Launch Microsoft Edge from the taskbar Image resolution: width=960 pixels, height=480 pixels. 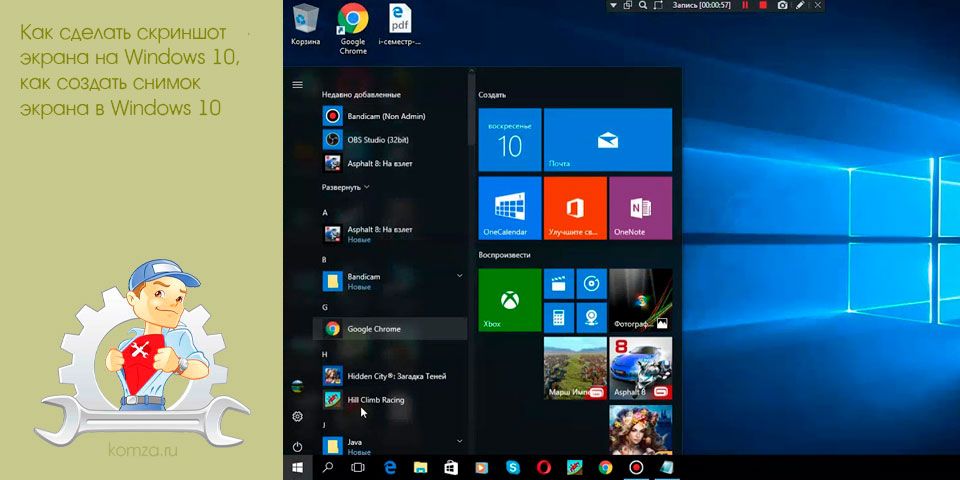389,468
